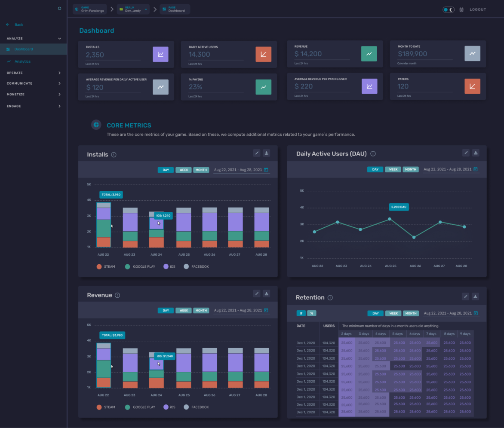This screenshot has width=504, height=428.
Task: Open the settings gear icon in header
Action: [x=461, y=9]
